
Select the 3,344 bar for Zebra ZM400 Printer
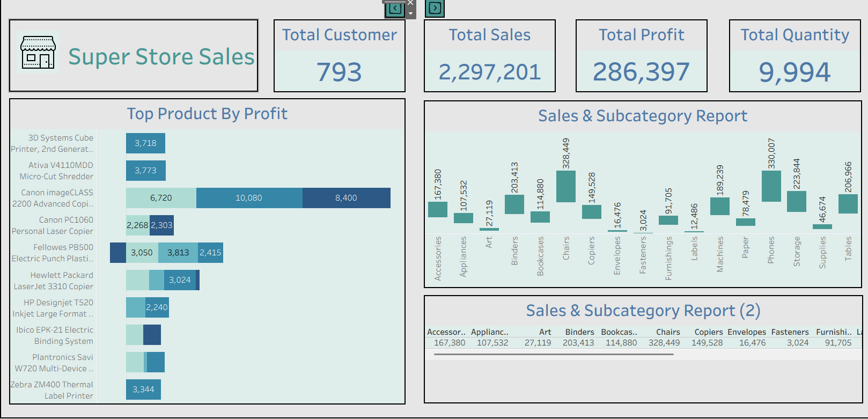[x=143, y=389]
